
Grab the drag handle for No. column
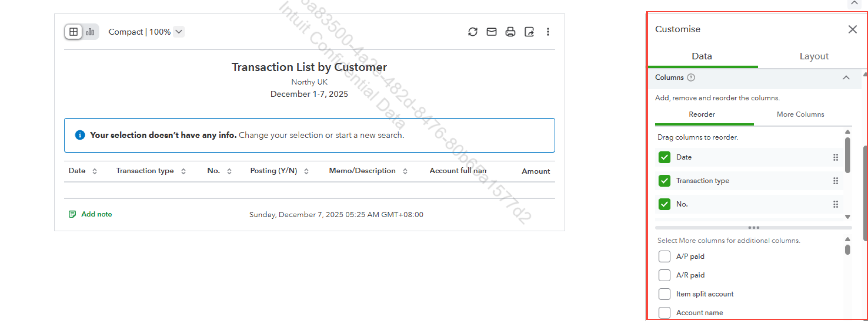click(835, 204)
